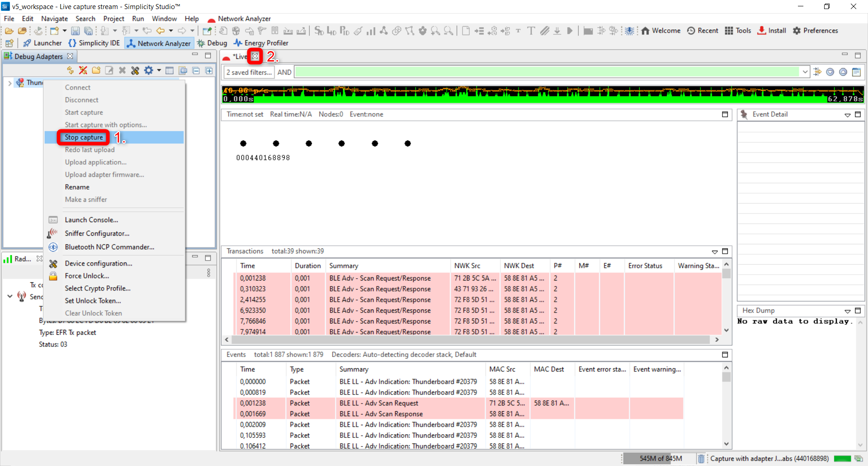Open the New wizard dropdown arrow
This screenshot has width=868, height=466.
pos(65,31)
